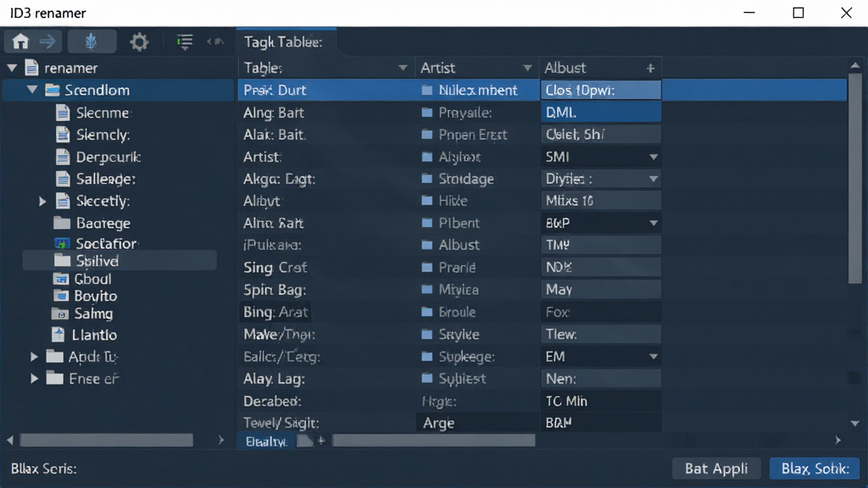Click the table horizontal scrollbar thumb
Image resolution: width=868 pixels, height=488 pixels.
(433, 441)
